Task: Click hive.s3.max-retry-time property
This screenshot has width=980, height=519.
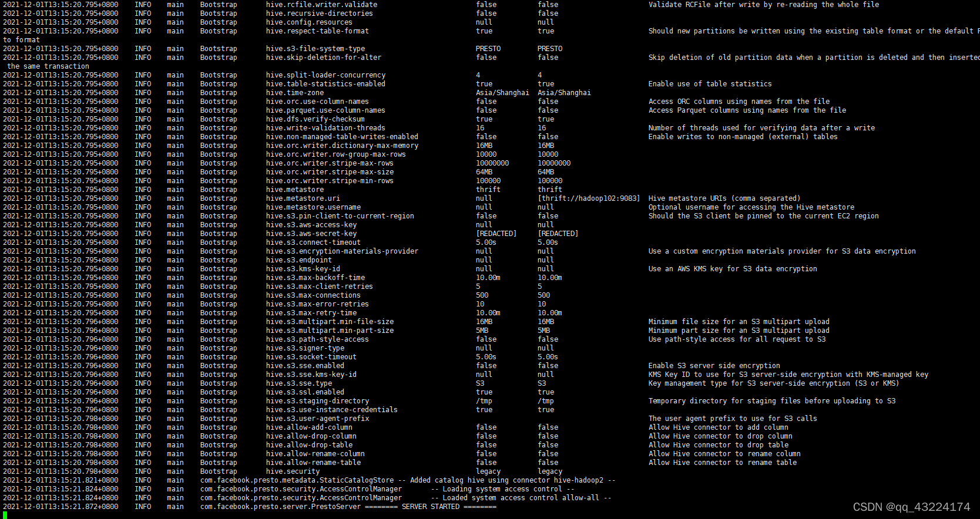Action: point(311,313)
